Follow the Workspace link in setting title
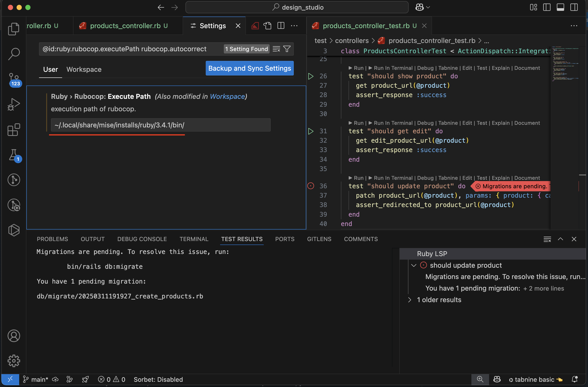This screenshot has width=588, height=387. (227, 96)
